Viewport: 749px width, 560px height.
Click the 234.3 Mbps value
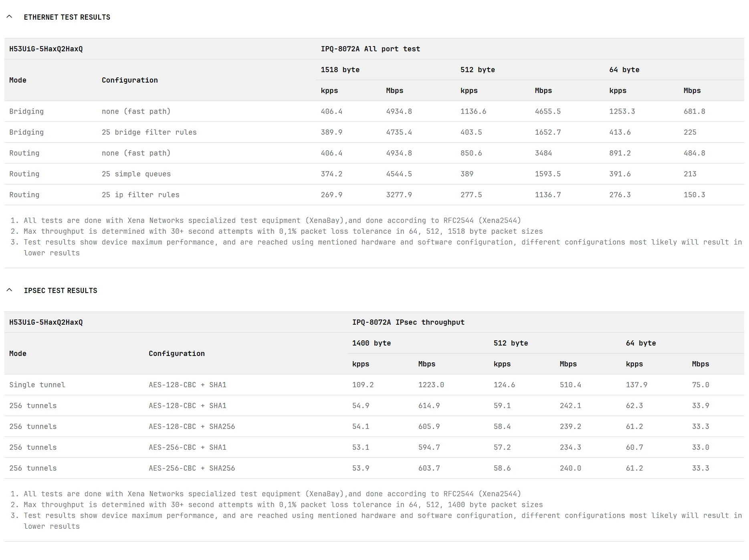tap(570, 447)
